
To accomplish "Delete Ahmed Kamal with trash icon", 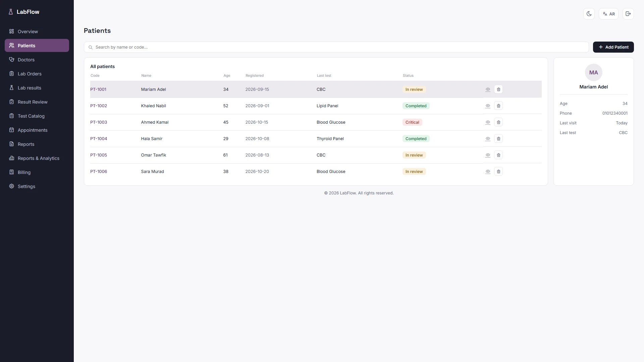I will [x=498, y=122].
